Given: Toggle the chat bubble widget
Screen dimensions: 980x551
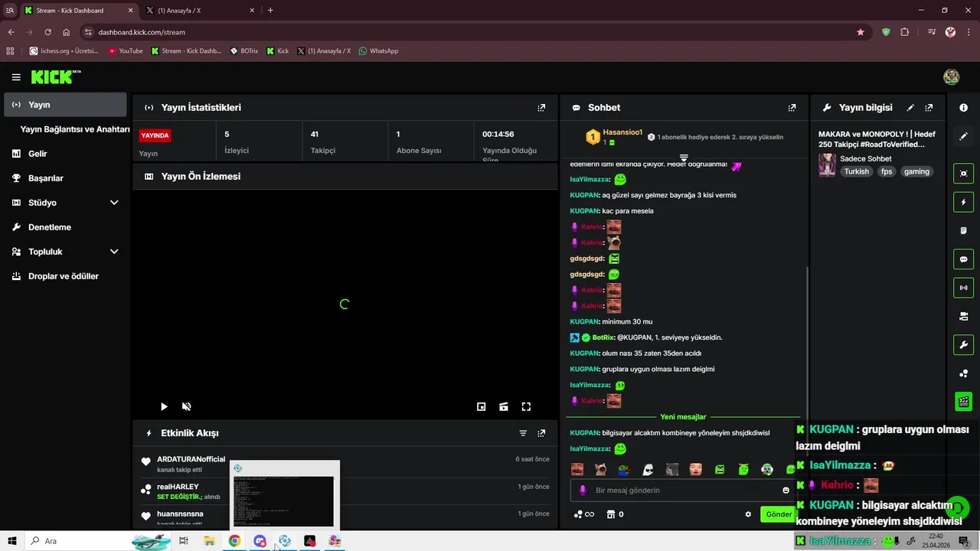Looking at the screenshot, I should coord(963,259).
